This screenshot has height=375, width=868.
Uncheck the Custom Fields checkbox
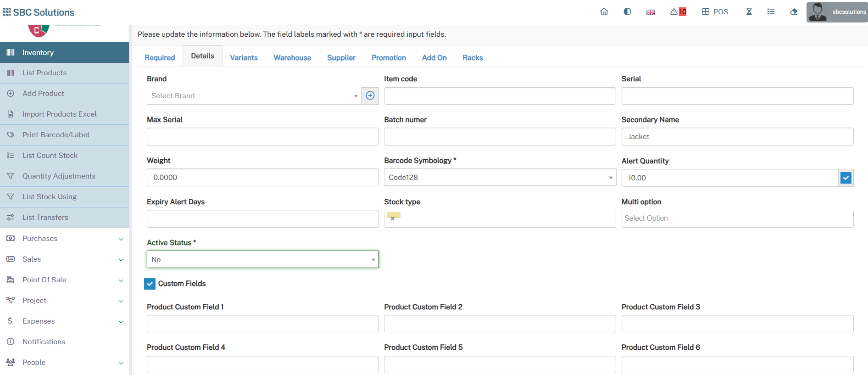pyautogui.click(x=150, y=284)
